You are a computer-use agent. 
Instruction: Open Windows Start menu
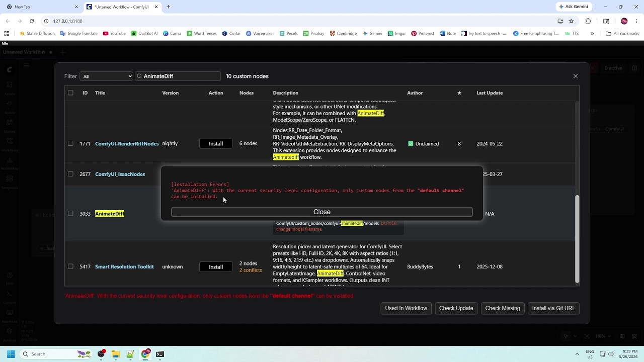point(11,354)
